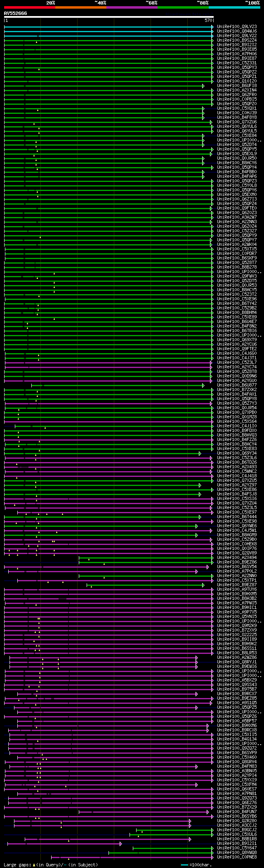Open the UniRef100_Q8VWQ8 hit
This screenshot has width=264, height=868.
click(237, 852)
